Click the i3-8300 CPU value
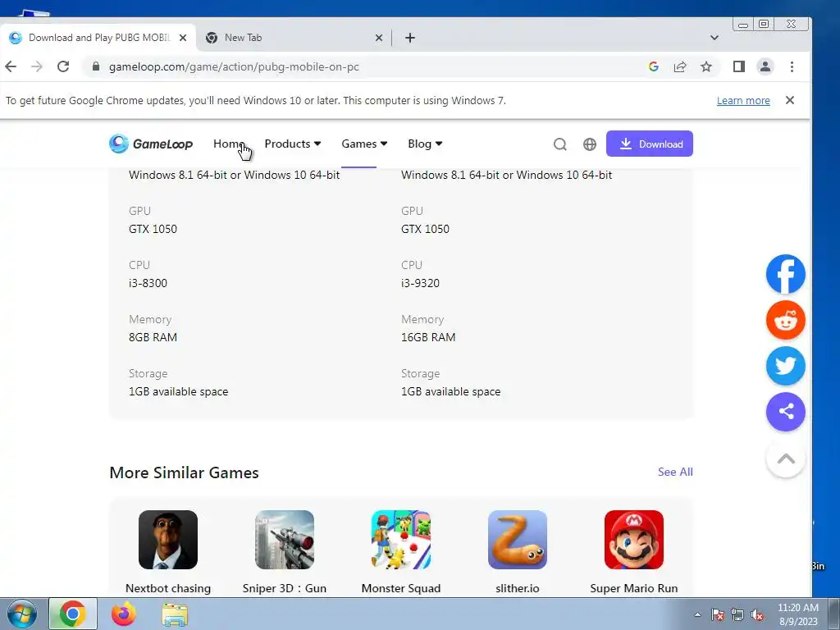This screenshot has width=840, height=630. click(x=148, y=283)
